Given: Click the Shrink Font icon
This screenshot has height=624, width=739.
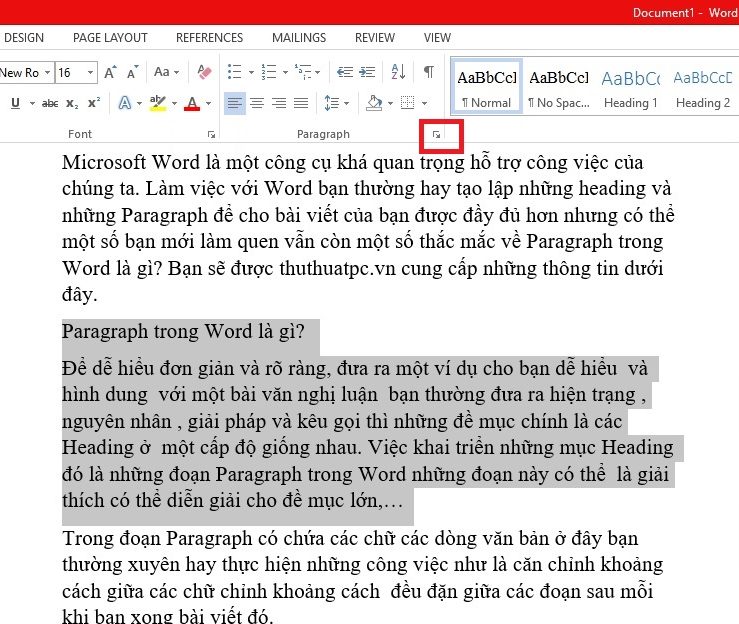Looking at the screenshot, I should coord(133,72).
